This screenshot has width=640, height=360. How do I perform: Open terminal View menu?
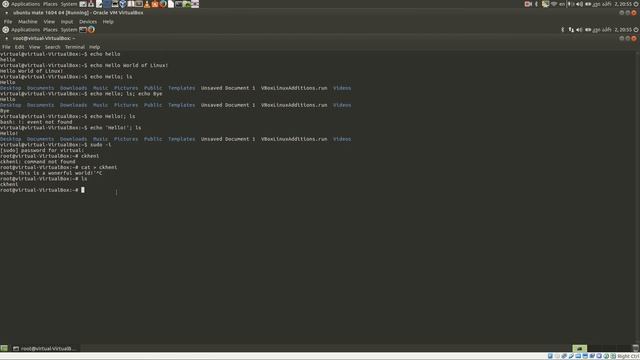coord(34,47)
